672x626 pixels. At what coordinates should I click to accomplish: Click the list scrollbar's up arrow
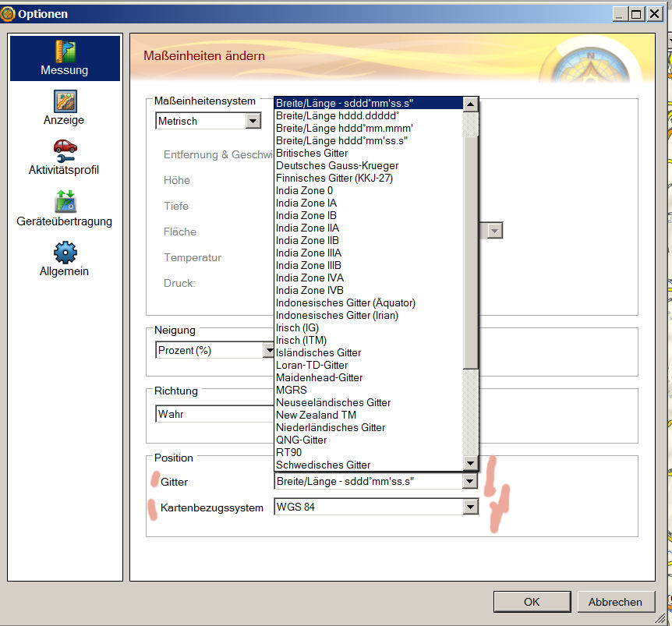[471, 104]
